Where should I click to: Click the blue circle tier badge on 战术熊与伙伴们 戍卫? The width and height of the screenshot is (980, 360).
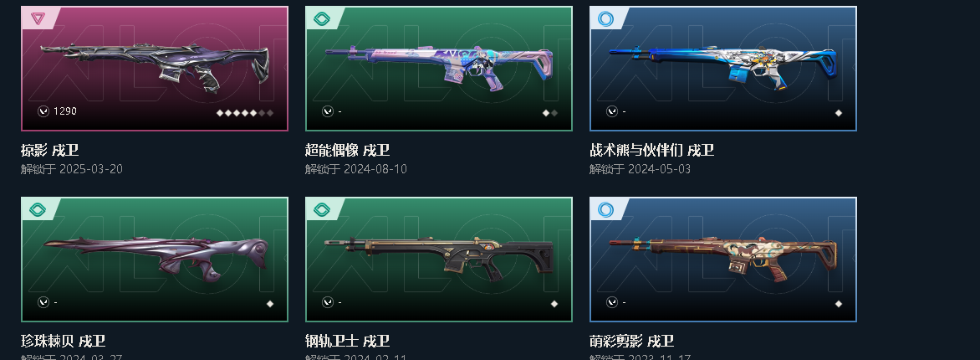click(605, 18)
